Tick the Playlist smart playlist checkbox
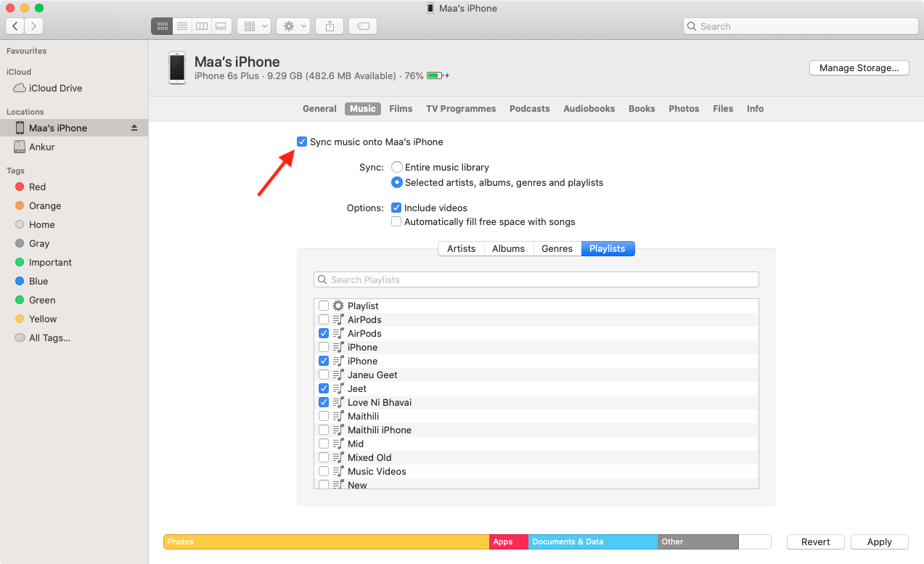 324,306
